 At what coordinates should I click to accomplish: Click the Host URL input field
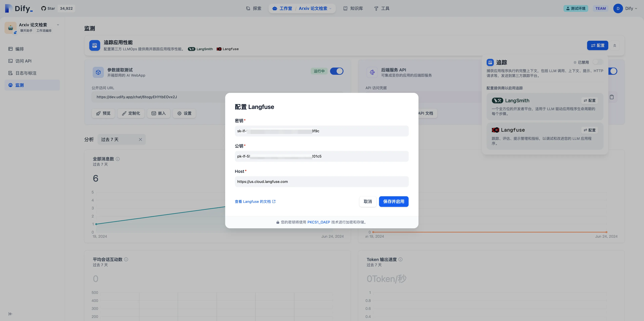[x=321, y=182]
